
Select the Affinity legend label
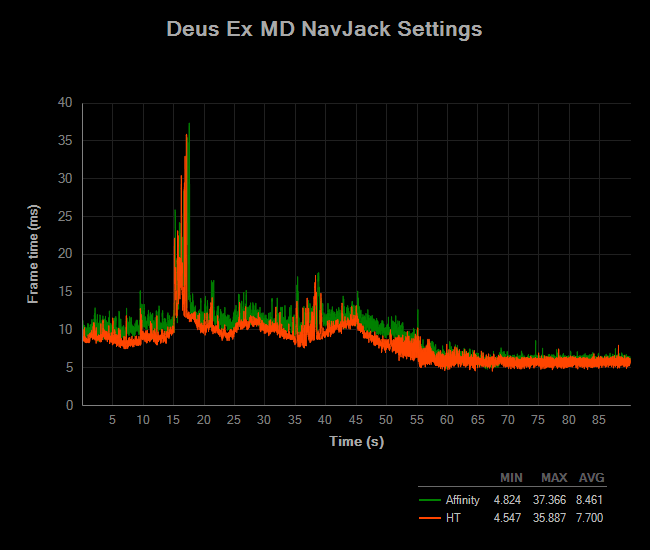coord(463,500)
